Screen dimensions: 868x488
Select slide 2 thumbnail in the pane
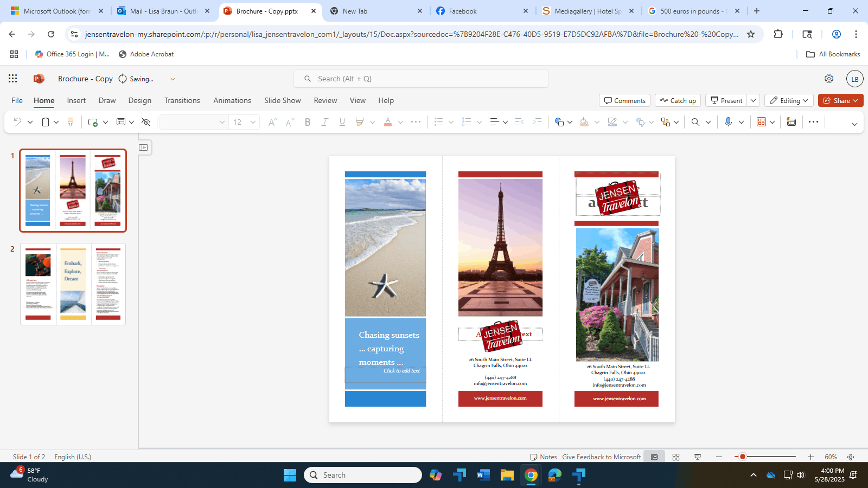(x=73, y=284)
